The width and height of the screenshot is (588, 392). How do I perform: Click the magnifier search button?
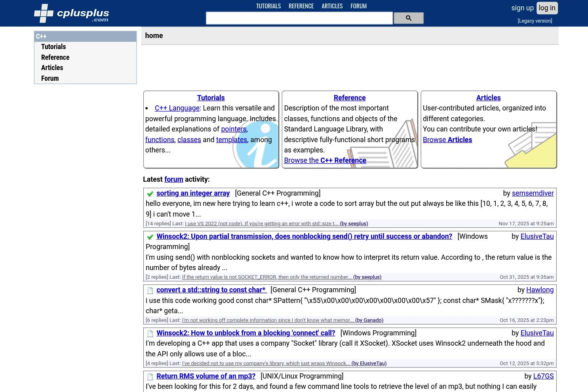pyautogui.click(x=408, y=18)
